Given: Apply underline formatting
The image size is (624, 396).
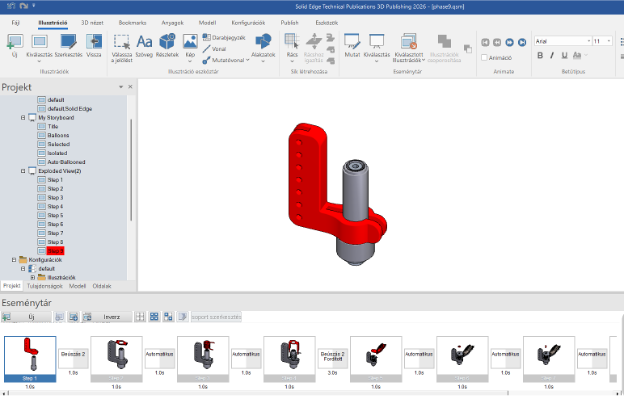Looking at the screenshot, I should pos(564,55).
